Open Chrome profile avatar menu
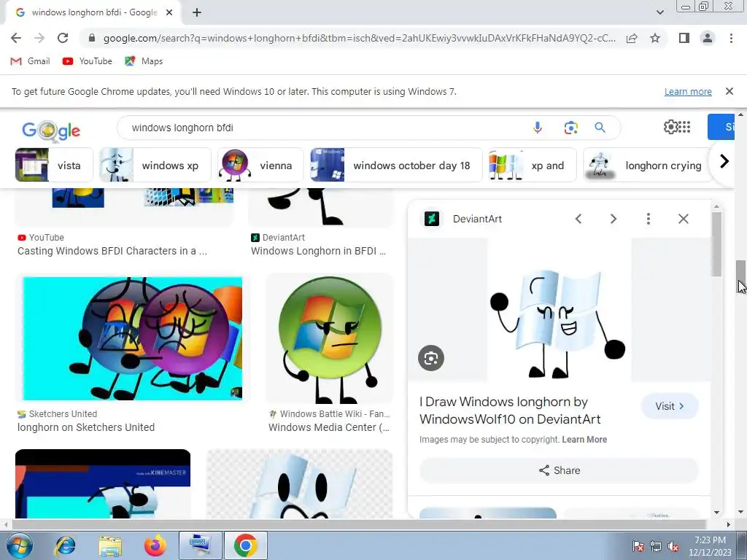The image size is (747, 560). 708,38
